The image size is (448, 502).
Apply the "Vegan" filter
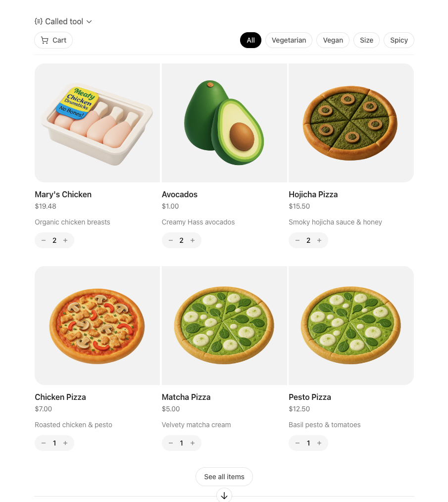[x=333, y=40]
